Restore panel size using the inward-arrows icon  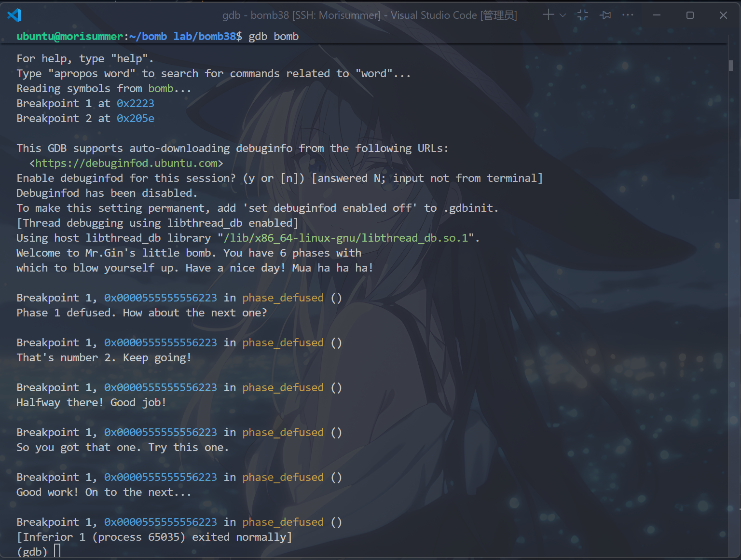(583, 15)
